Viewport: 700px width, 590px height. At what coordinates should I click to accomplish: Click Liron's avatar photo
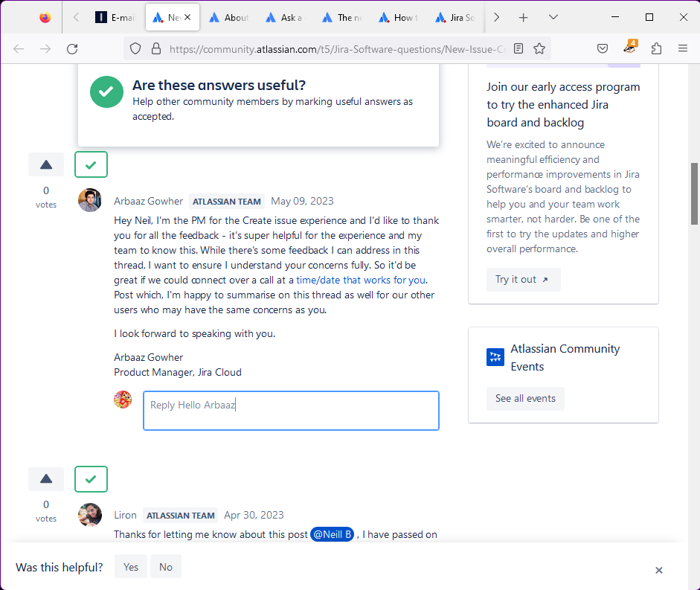[90, 515]
